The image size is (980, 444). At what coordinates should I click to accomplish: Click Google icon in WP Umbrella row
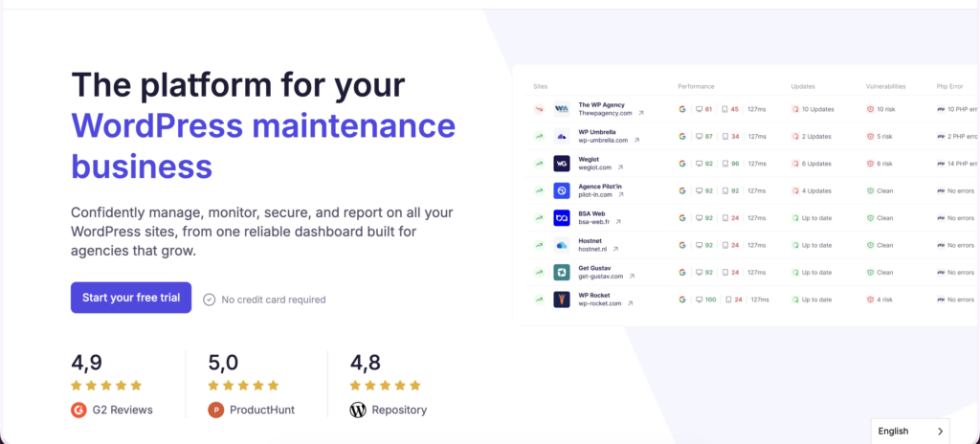tap(682, 137)
